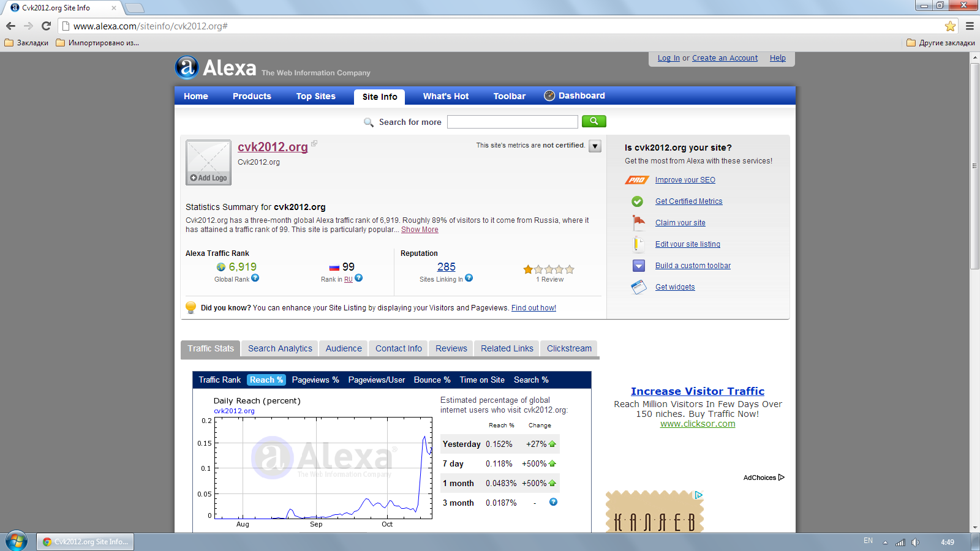
Task: Switch to the Related Links tab
Action: tap(507, 348)
